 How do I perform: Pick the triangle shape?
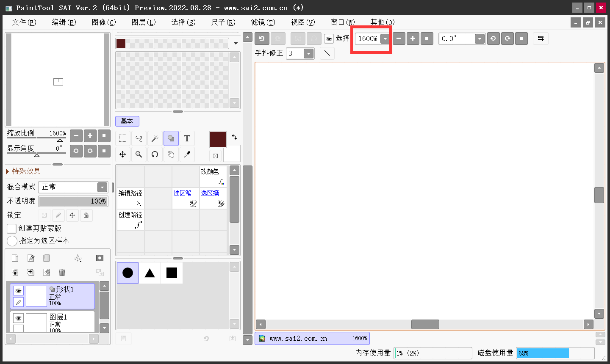[x=150, y=273]
